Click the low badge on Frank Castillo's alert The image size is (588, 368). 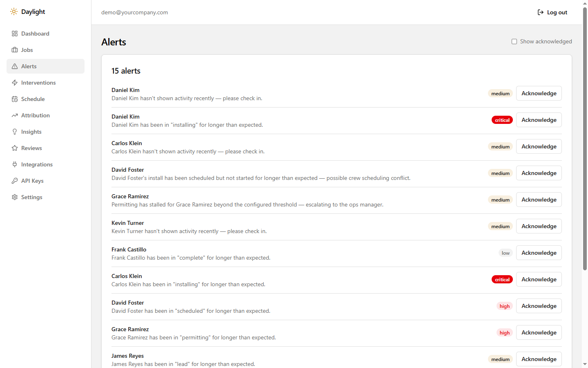coord(506,253)
